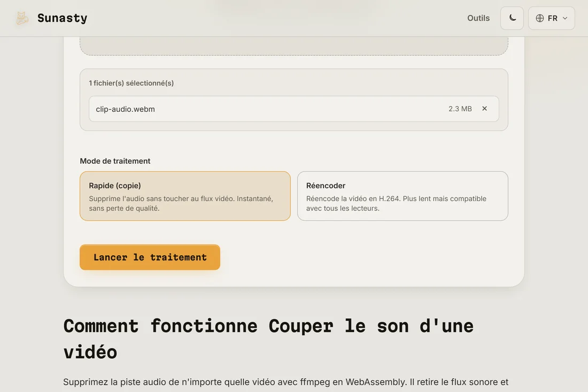Click the '1 fichier(s) sélectionné(s)' label
The image size is (588, 392).
pyautogui.click(x=131, y=83)
